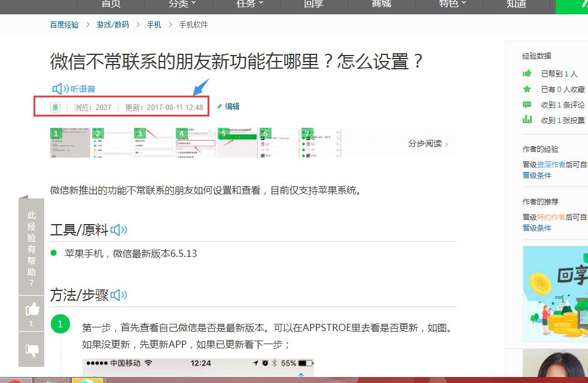Go to 百度经验 in the breadcrumb
Screen dimensions: 588x383
pyautogui.click(x=64, y=24)
